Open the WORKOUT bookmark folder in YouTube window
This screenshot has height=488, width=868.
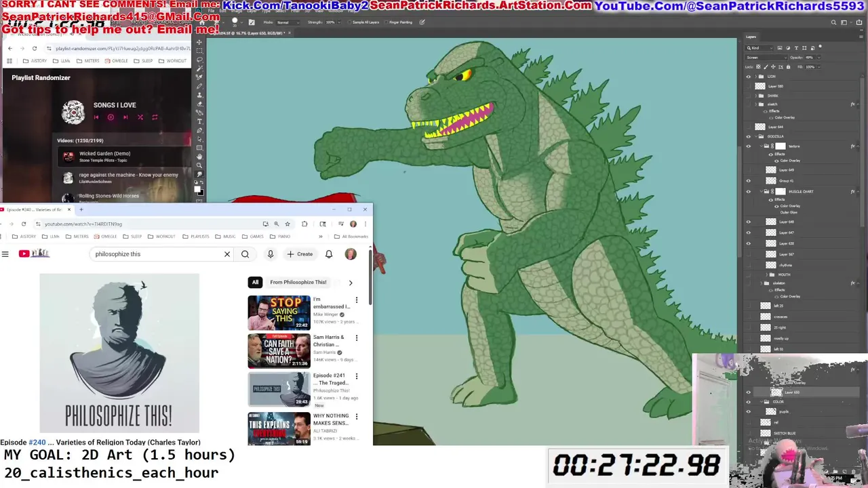[162, 237]
